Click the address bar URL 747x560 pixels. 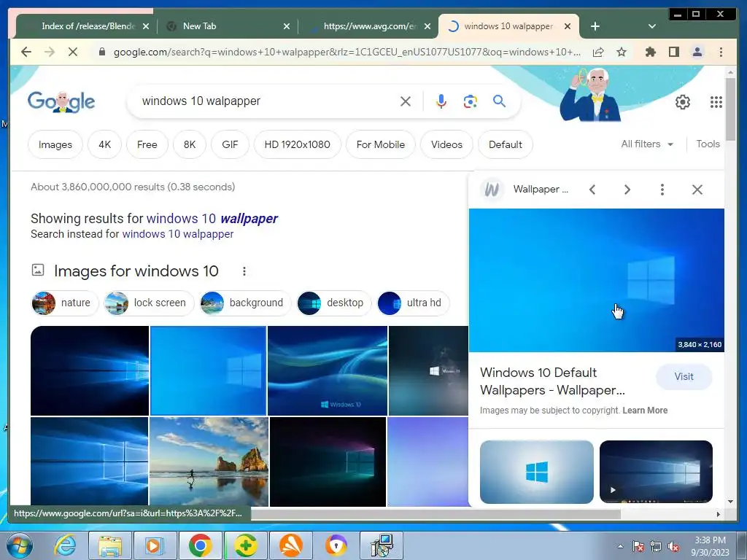[x=347, y=52]
